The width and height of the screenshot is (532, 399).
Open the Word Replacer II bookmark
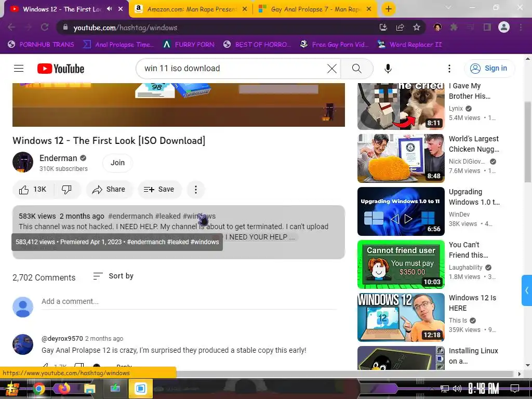tap(410, 45)
